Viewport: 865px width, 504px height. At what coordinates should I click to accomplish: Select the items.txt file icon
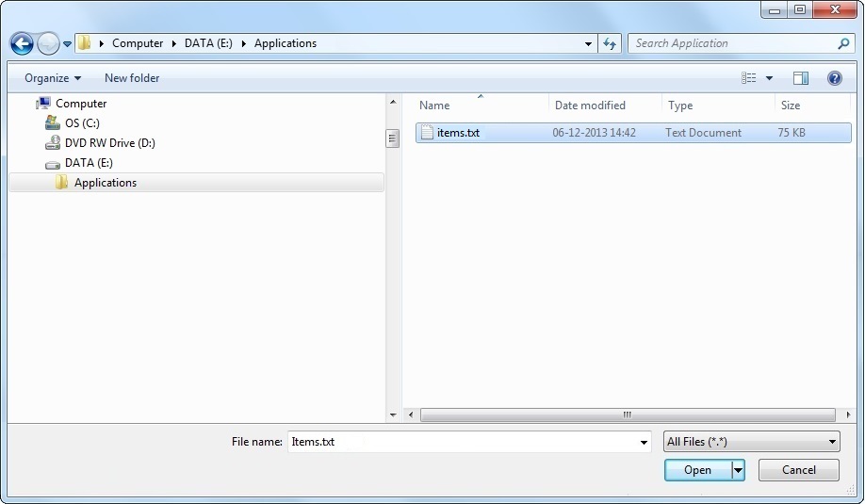(x=427, y=133)
